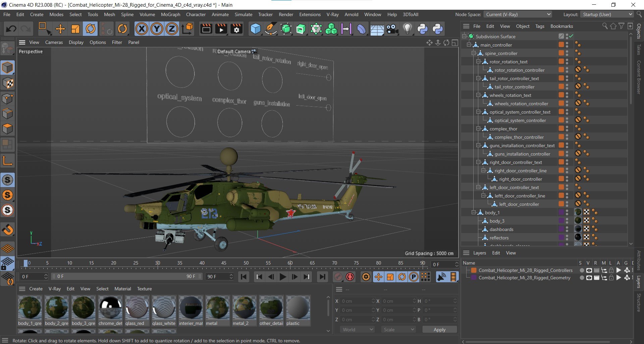The height and width of the screenshot is (344, 644).
Task: Click the Object Manager search icon
Action: point(605,26)
